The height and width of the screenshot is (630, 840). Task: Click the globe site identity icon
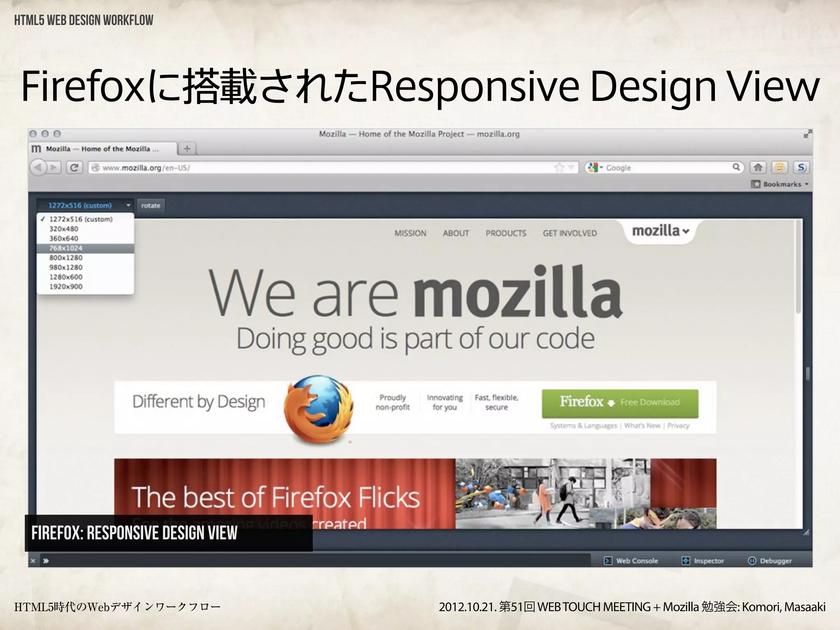click(95, 168)
